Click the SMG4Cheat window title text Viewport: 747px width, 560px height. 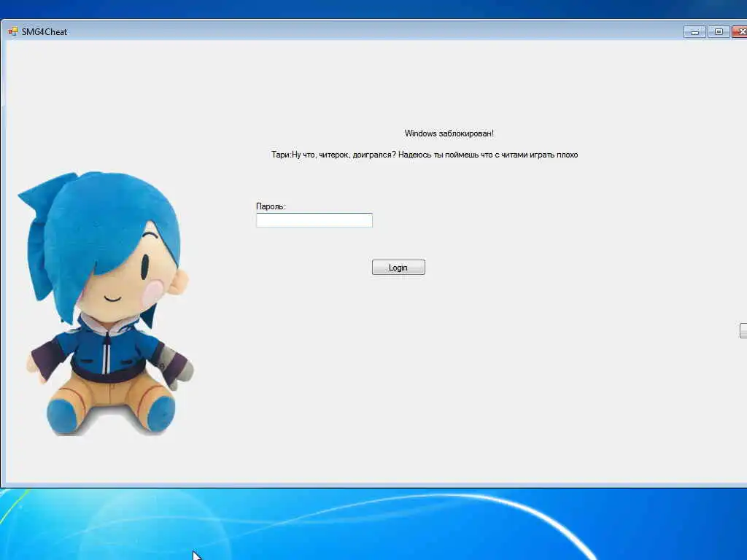tap(44, 32)
